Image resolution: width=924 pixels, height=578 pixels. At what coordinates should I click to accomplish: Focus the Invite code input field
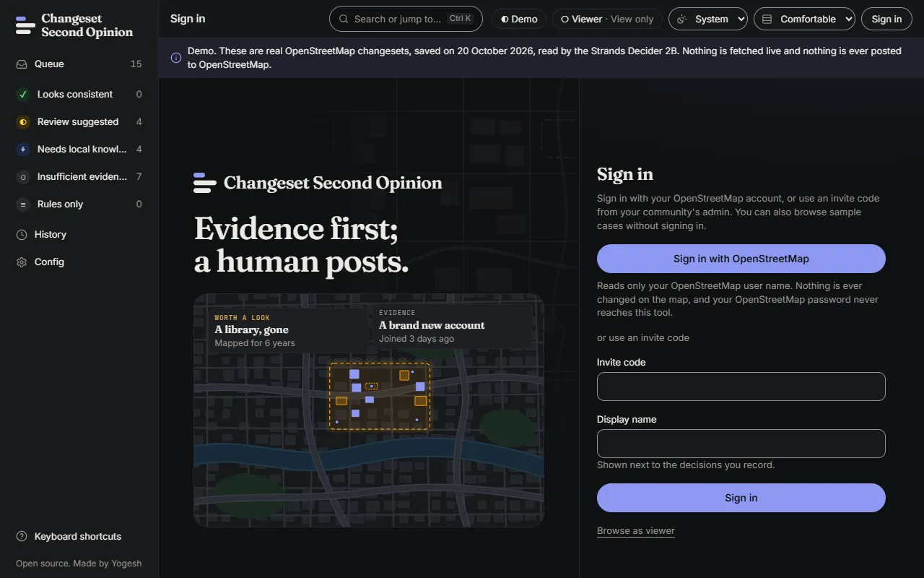[741, 387]
